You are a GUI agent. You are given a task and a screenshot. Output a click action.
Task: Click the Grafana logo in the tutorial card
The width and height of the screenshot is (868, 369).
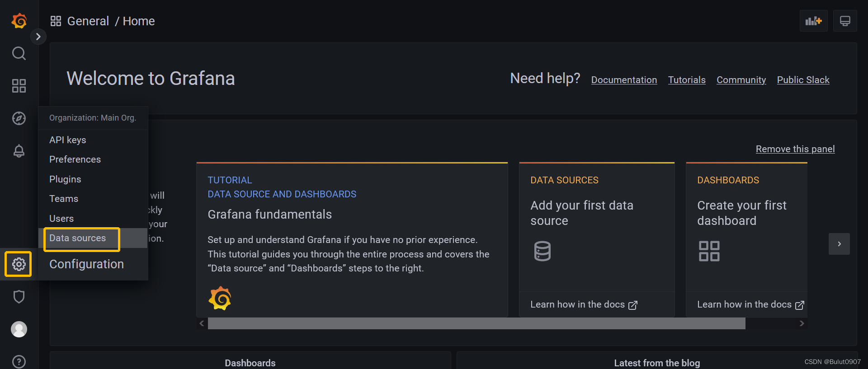pos(220,298)
